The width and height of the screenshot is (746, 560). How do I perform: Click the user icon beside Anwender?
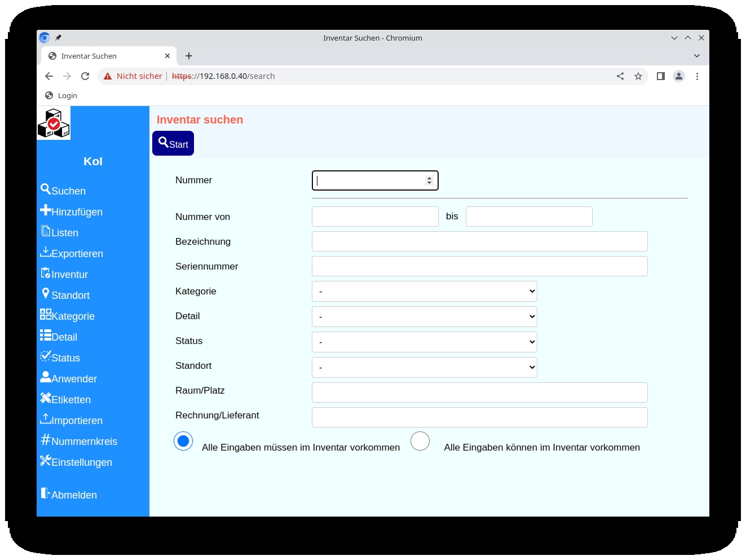(46, 377)
